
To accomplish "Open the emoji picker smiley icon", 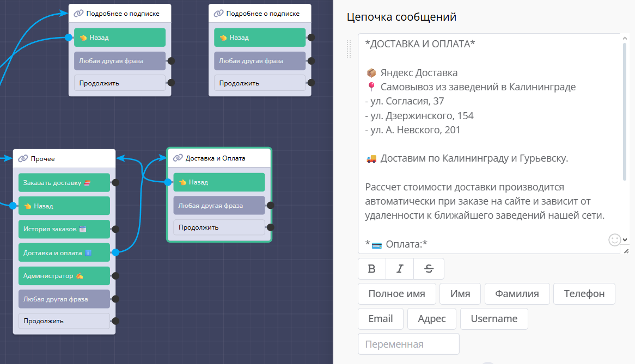I will tap(614, 240).
